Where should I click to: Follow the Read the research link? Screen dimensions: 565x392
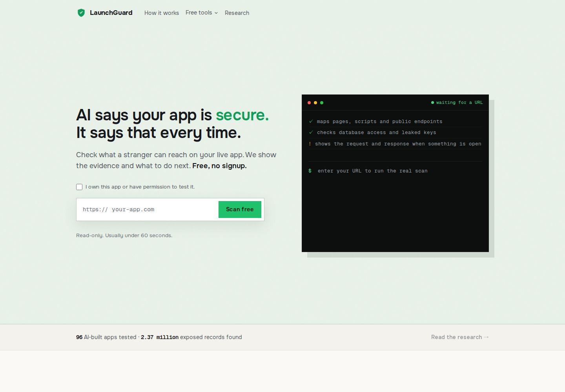[x=460, y=337]
